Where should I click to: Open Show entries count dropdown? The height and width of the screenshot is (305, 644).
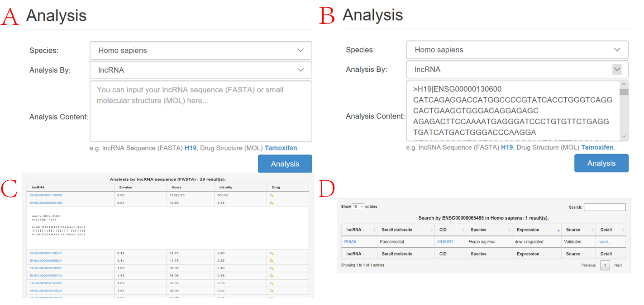[358, 206]
